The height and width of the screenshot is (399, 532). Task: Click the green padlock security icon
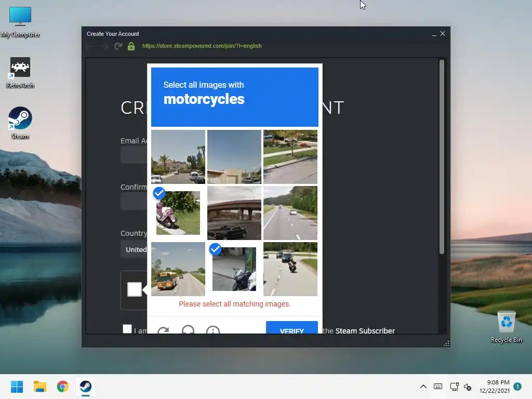click(x=131, y=46)
